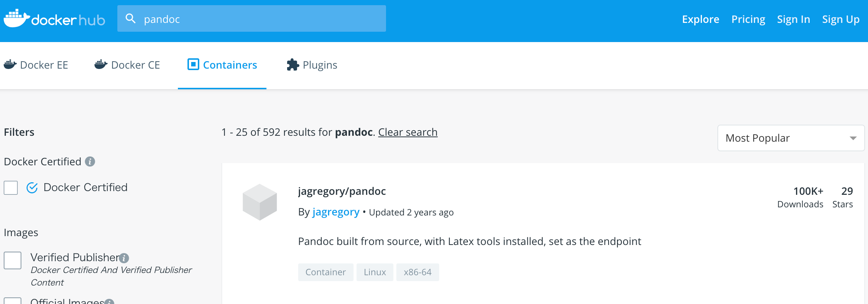868x304 pixels.
Task: Click the 'Updated 2 years ago' text
Action: pyautogui.click(x=411, y=213)
